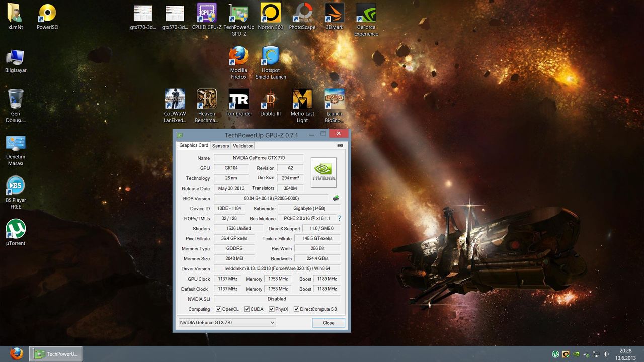Click µTorrent tray icon

pyautogui.click(x=556, y=354)
